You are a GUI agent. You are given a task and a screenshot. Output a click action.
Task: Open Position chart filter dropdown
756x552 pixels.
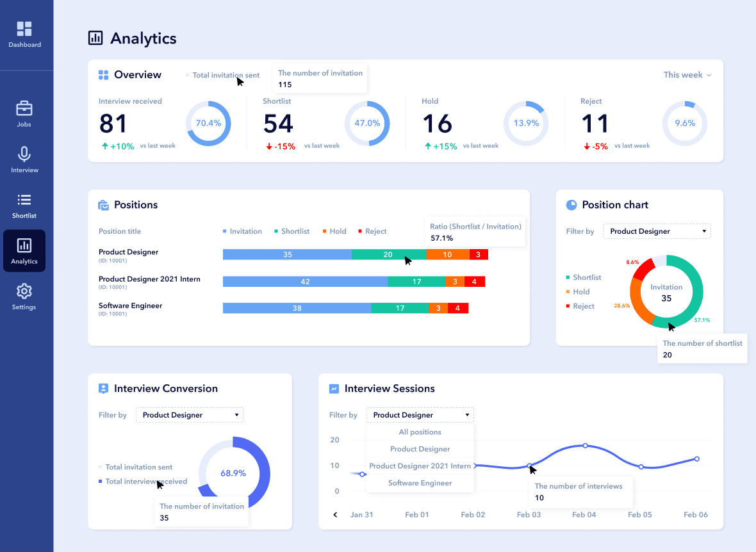[x=657, y=231]
